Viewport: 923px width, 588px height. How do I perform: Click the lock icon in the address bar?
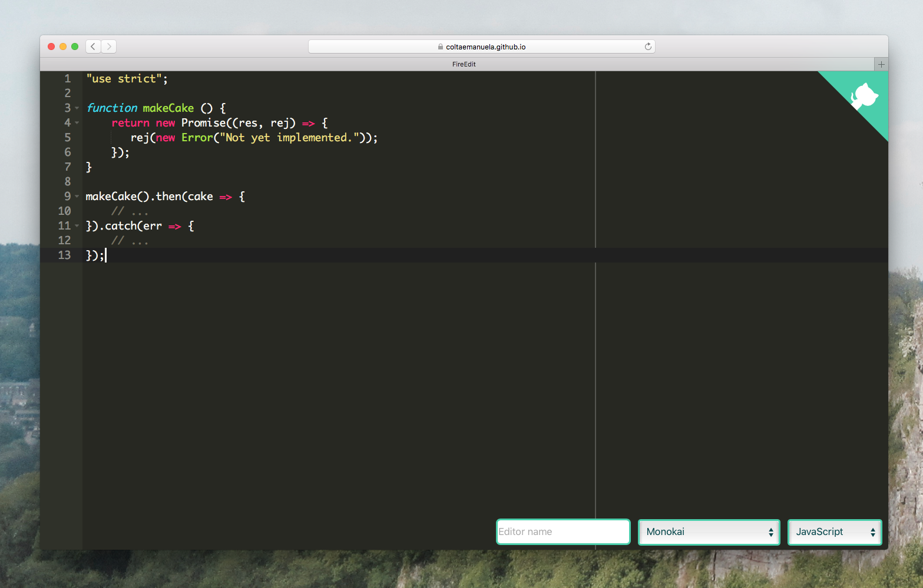441,46
